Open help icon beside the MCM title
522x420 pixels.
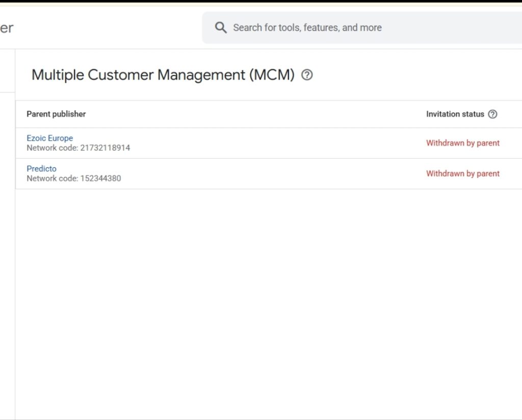click(x=307, y=75)
